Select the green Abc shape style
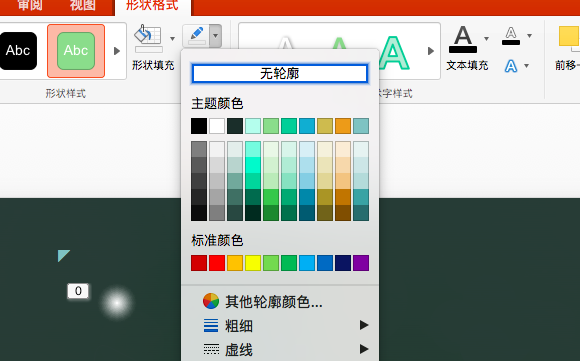 point(76,51)
